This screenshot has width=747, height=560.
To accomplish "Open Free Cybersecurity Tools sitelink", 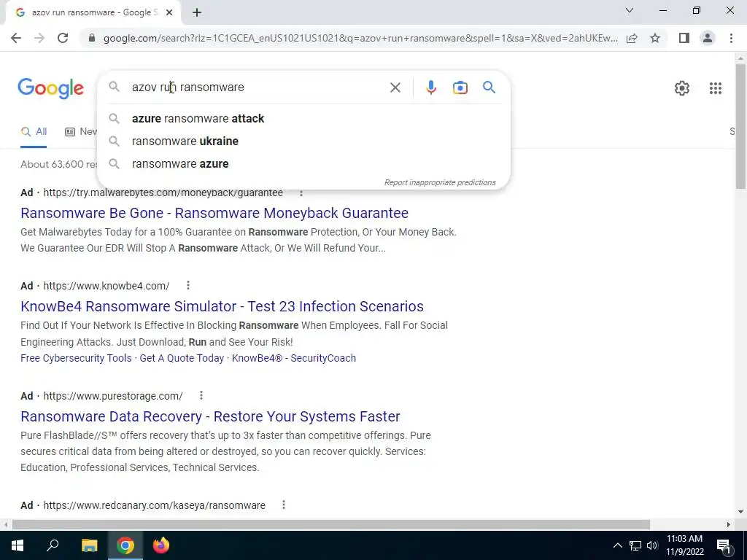I will coord(76,358).
